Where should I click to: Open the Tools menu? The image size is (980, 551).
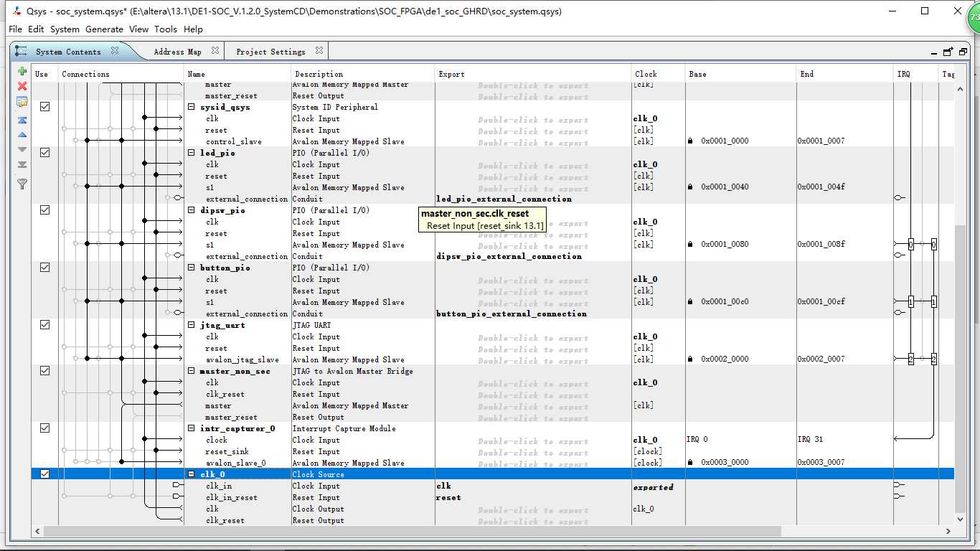[x=166, y=29]
